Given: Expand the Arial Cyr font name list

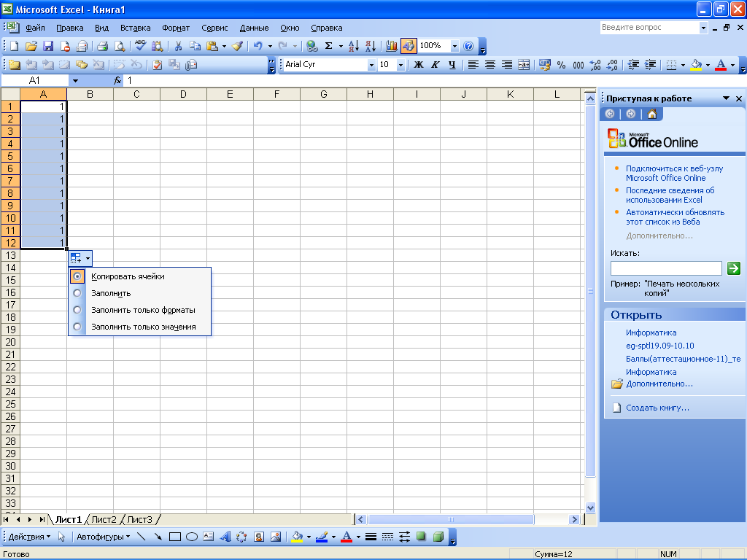Looking at the screenshot, I should pos(371,65).
